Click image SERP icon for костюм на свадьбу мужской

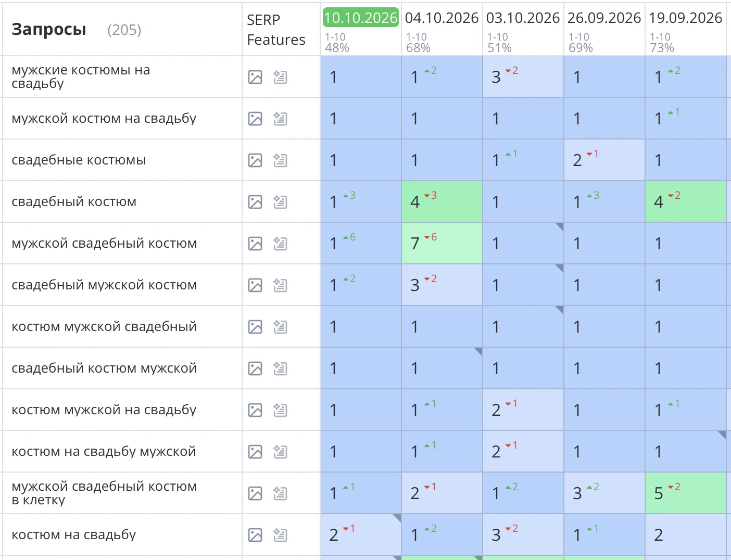coord(255,452)
